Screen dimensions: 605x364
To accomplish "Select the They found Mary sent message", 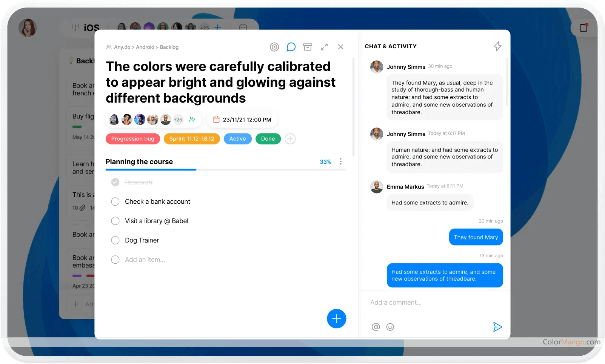I will tap(476, 237).
